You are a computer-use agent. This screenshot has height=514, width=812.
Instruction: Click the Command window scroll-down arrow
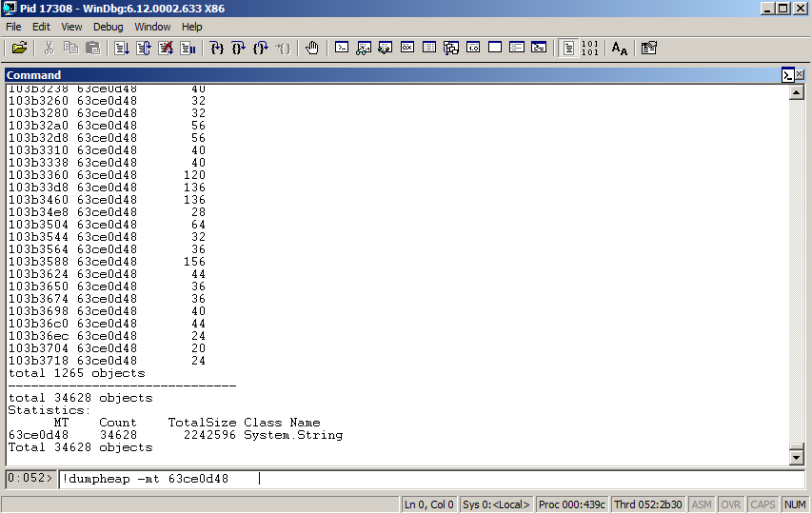click(x=796, y=458)
